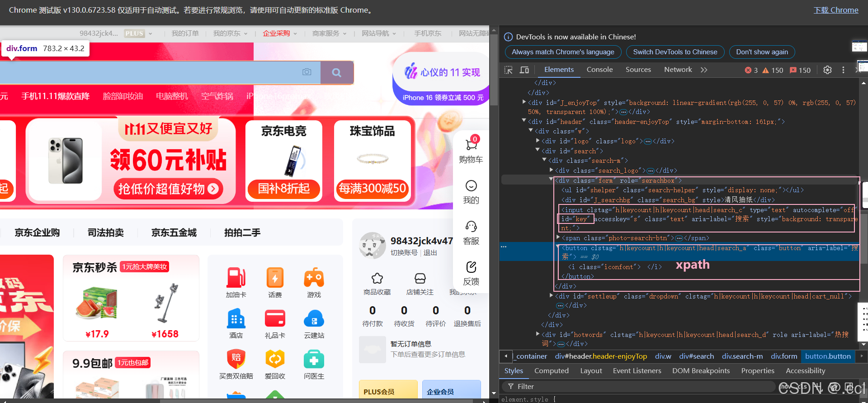Screen dimensions: 868x403
Task: Open DevTools settings gear icon
Action: pyautogui.click(x=827, y=70)
